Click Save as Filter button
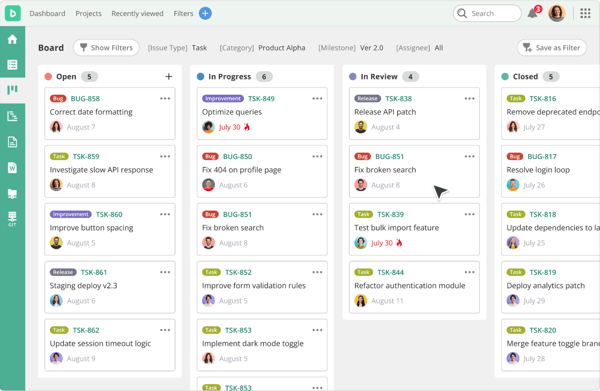The height and width of the screenshot is (391, 600). pyautogui.click(x=551, y=48)
